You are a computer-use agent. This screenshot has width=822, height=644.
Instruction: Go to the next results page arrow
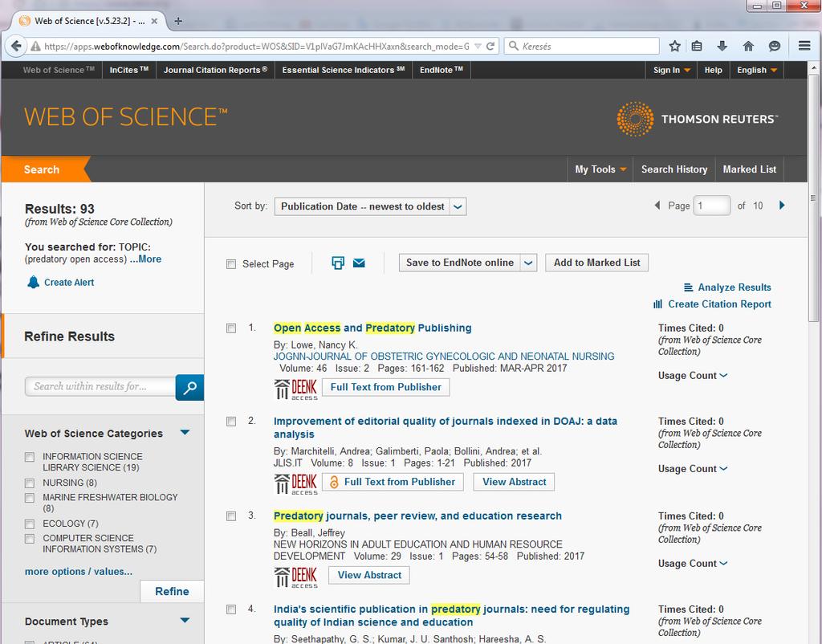[782, 205]
